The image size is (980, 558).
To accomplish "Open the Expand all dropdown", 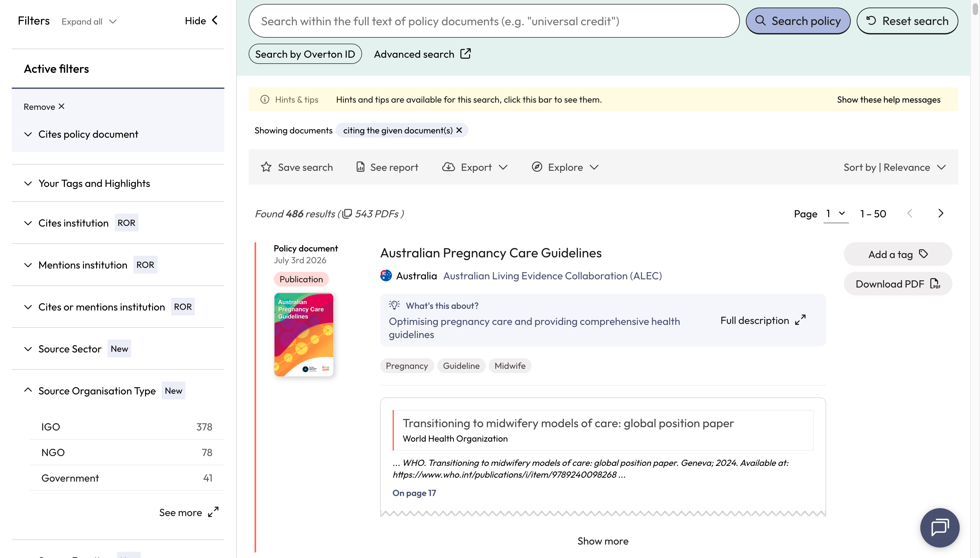I will [89, 21].
